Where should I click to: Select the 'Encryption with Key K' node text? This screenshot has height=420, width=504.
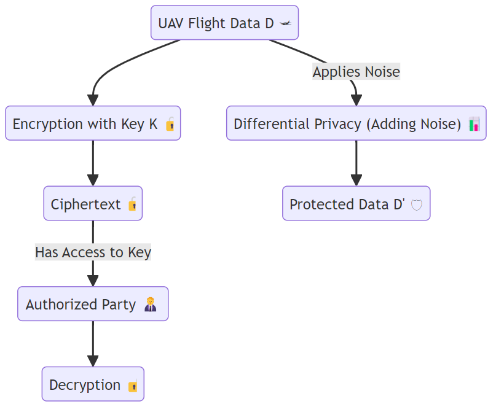(85, 124)
